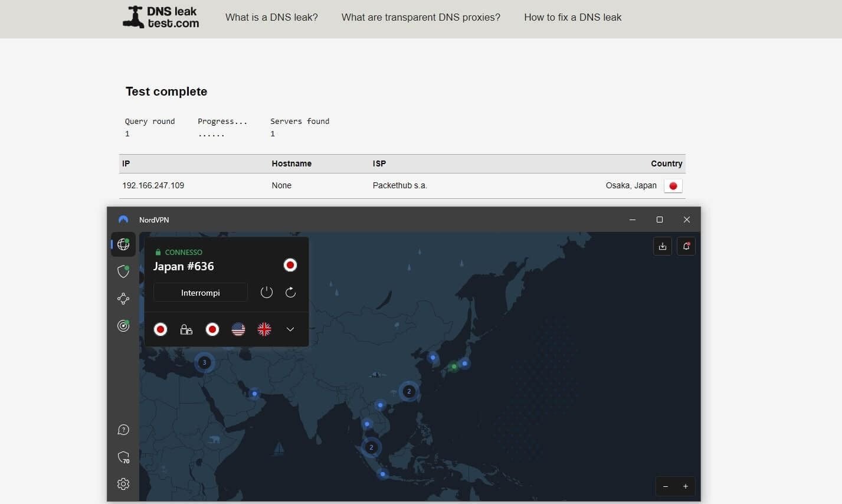Screen dimensions: 842x504
Task: Click the Hostname value None
Action: (281, 185)
